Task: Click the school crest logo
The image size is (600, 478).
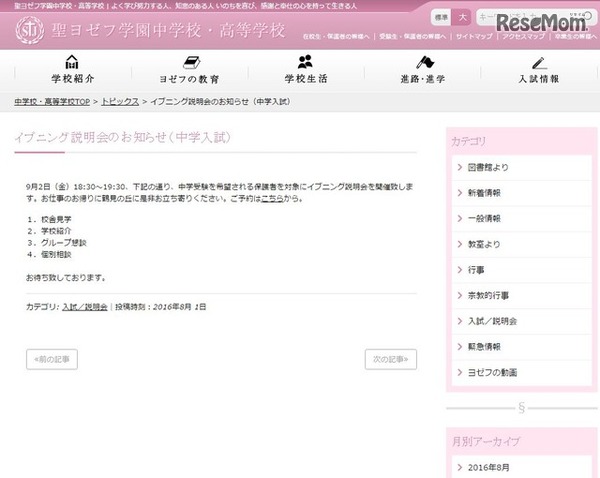Action: point(30,30)
